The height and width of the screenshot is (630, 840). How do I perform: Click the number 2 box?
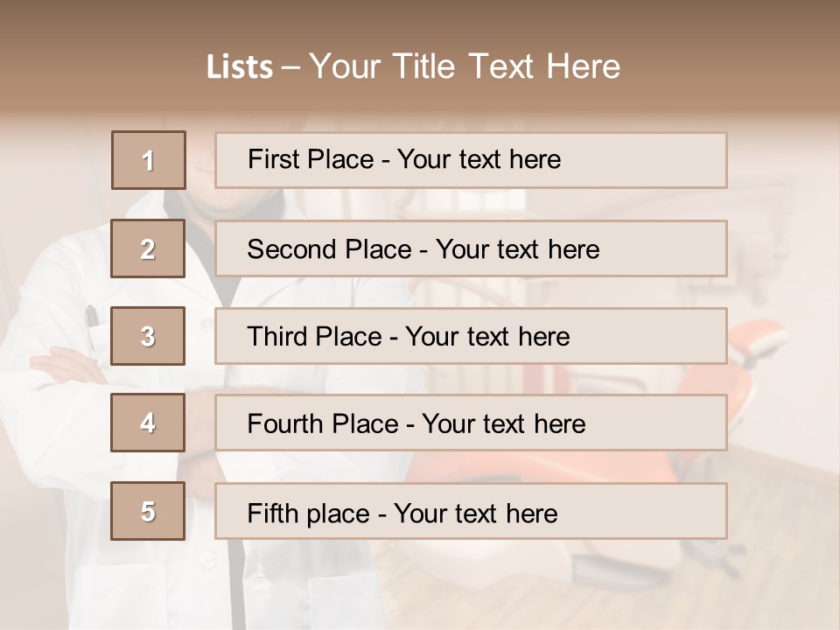pos(148,248)
